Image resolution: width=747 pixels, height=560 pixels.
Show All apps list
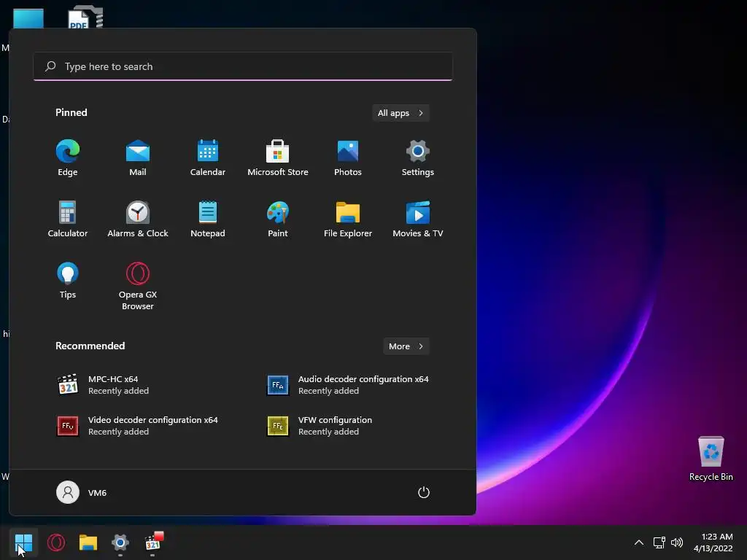click(400, 113)
